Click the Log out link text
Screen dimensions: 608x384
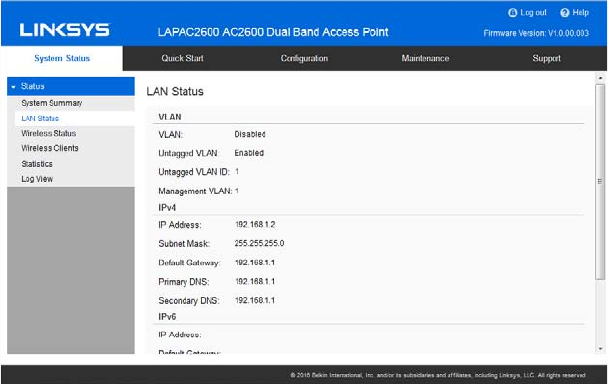[x=533, y=13]
